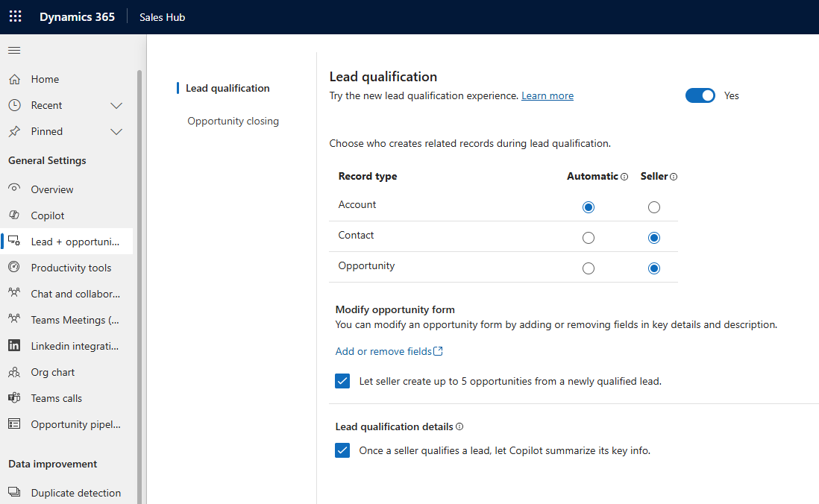Open Copilot settings in sidebar
The height and width of the screenshot is (504, 819).
point(16,215)
